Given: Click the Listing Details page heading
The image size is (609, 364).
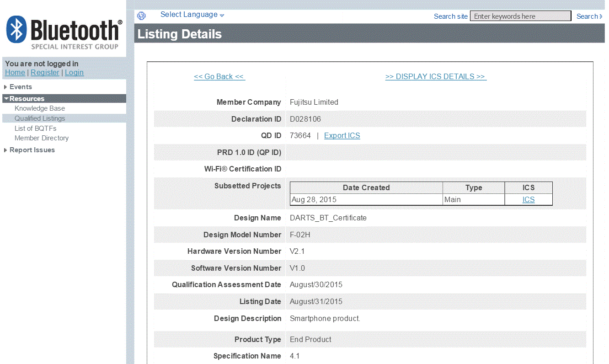Looking at the screenshot, I should click(180, 34).
